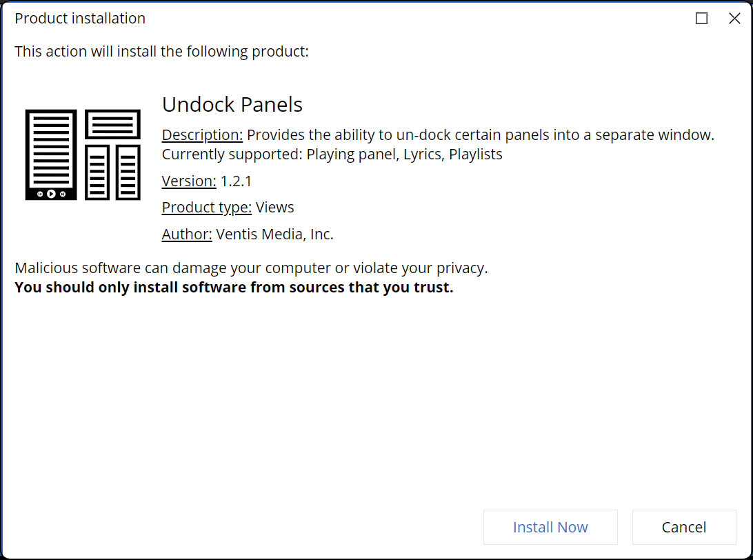The height and width of the screenshot is (560, 753).
Task: Click the play symbol in the product icon
Action: 51,194
